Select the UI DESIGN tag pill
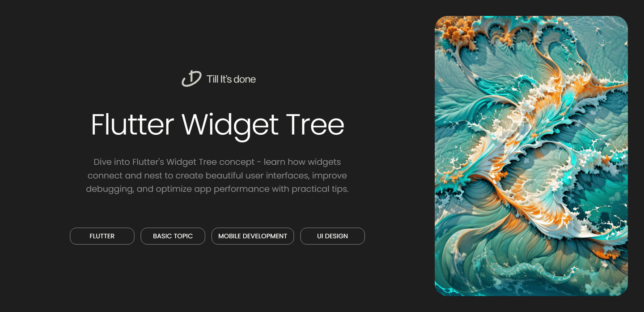The image size is (644, 312). [x=332, y=236]
